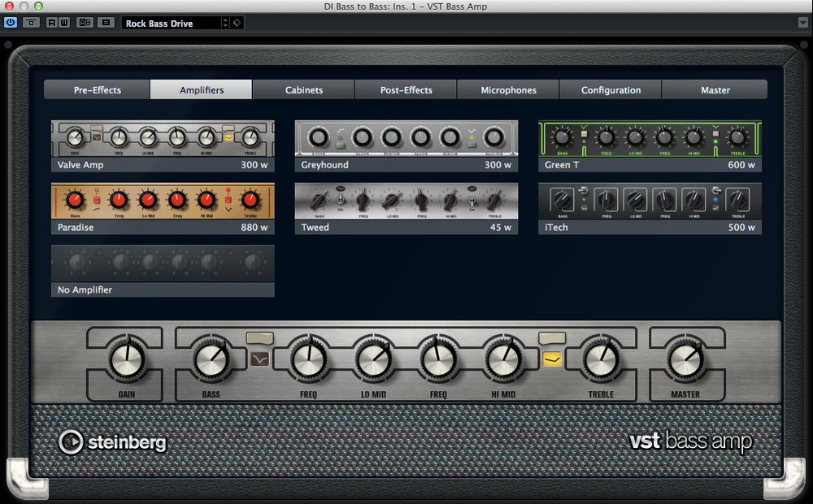
Task: Show the Microphones tab
Action: coord(508,89)
